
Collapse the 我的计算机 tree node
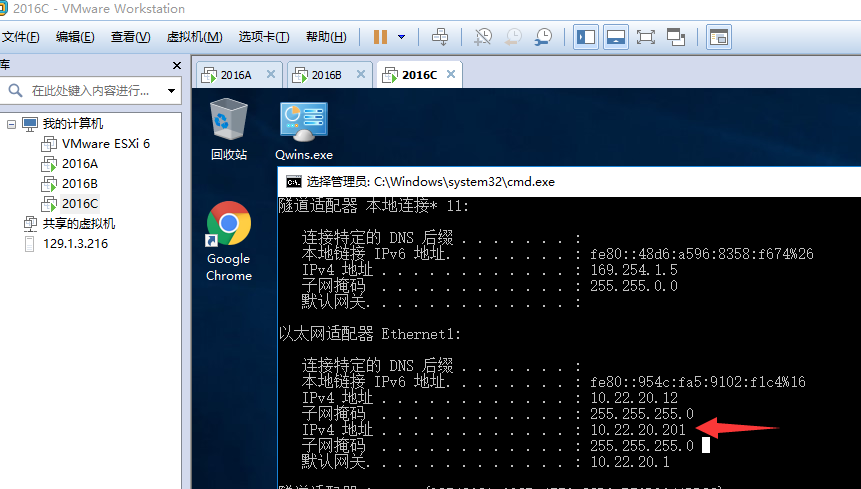click(x=11, y=124)
